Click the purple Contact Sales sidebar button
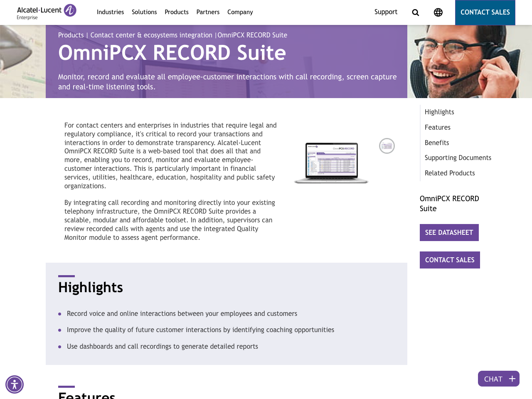 pyautogui.click(x=450, y=260)
